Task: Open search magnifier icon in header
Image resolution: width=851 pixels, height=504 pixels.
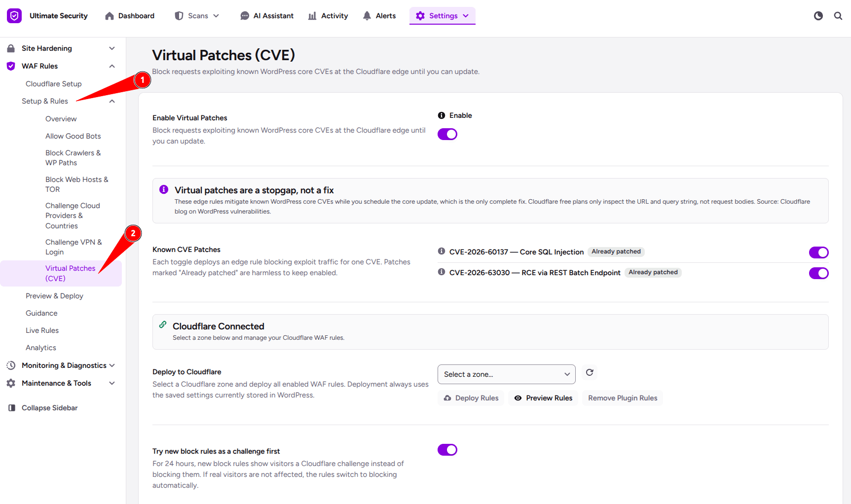Action: point(838,16)
